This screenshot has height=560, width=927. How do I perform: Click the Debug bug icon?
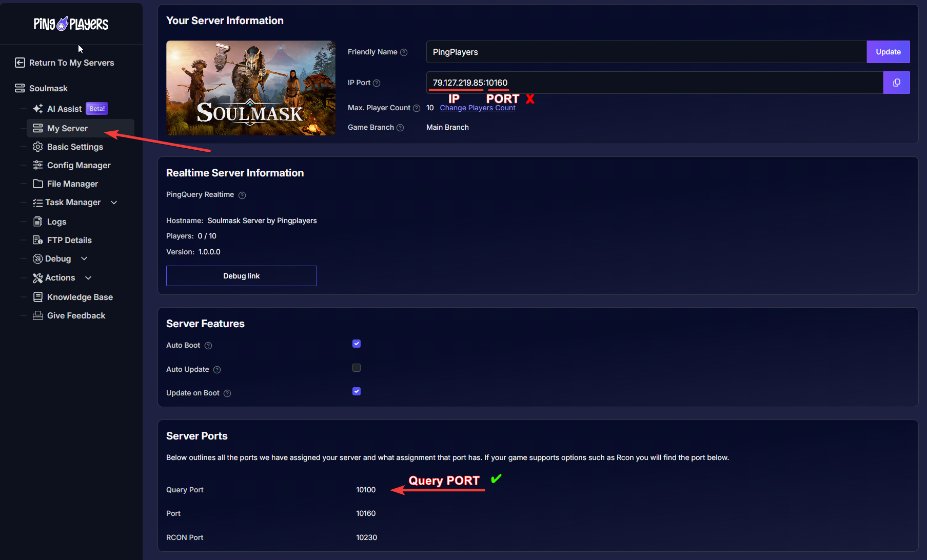point(37,259)
